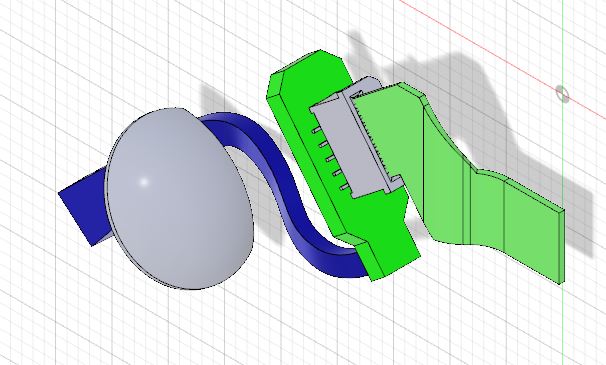Pick the thin right end face of flex cable
The height and width of the screenshot is (365, 606).
562,247
